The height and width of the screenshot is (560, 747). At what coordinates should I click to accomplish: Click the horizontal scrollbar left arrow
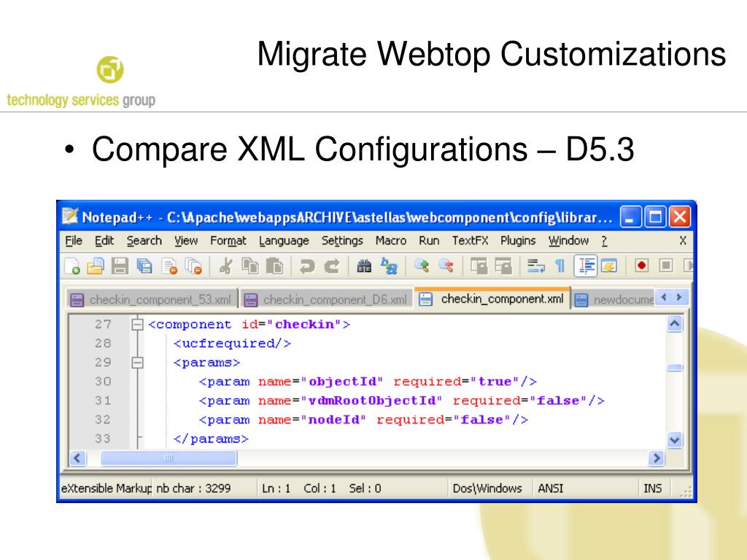pyautogui.click(x=77, y=459)
